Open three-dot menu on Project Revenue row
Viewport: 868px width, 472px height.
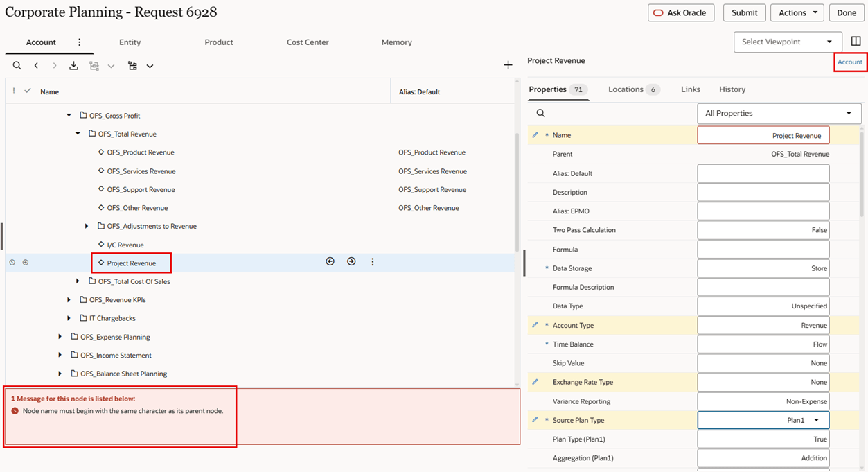coord(373,262)
